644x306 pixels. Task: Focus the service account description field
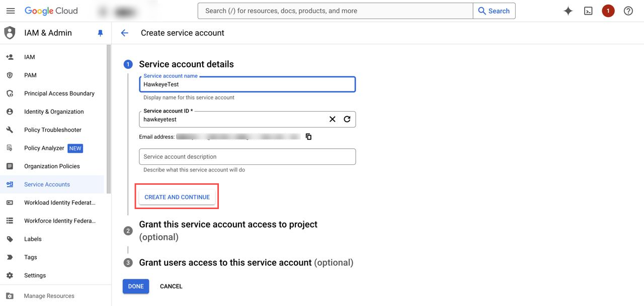click(247, 156)
